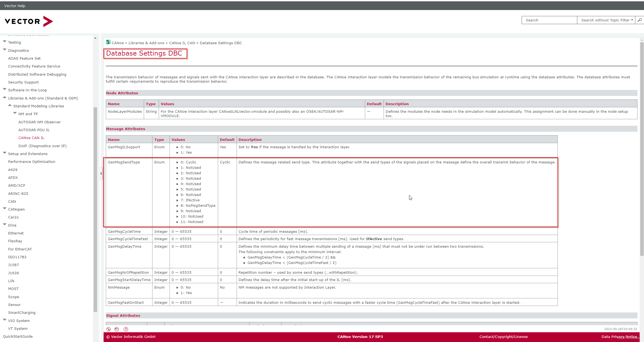Expand the CANopen tree node
Viewport: 644px width, 342px height.
click(x=5, y=209)
